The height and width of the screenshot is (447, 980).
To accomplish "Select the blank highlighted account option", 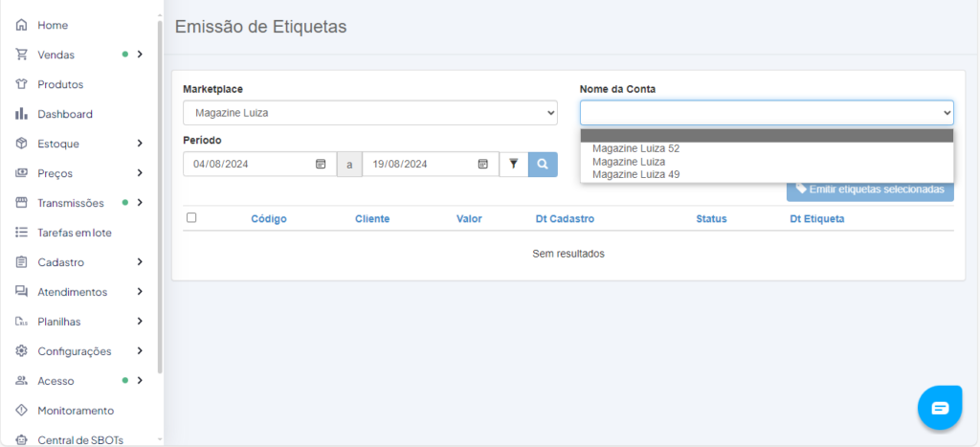I will click(767, 136).
